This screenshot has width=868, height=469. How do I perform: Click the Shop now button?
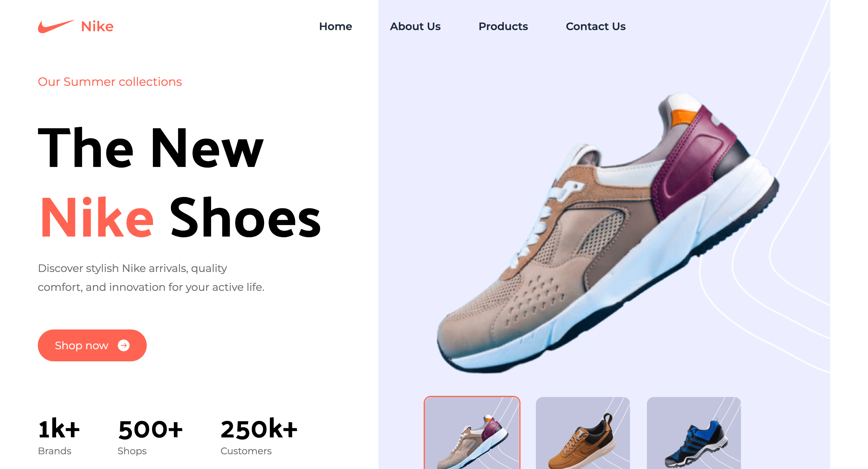tap(92, 345)
